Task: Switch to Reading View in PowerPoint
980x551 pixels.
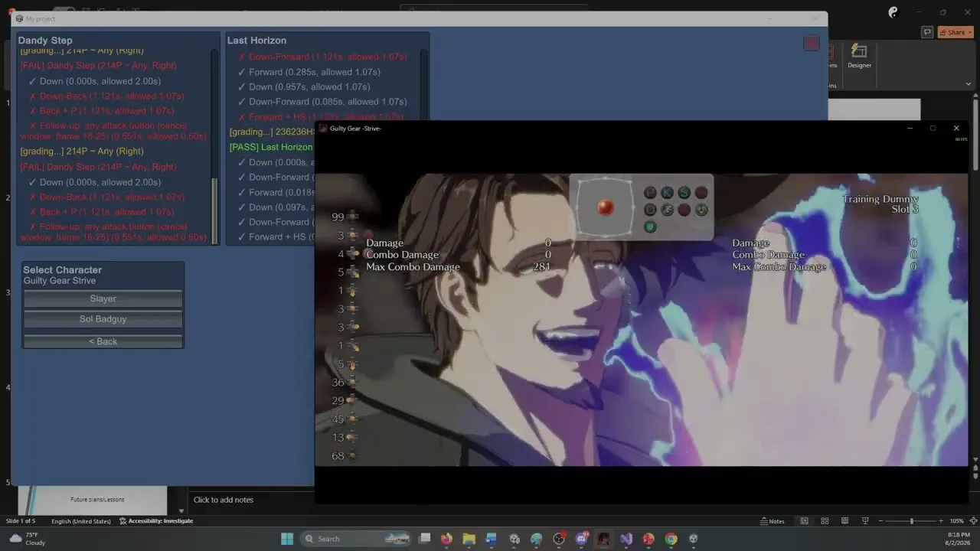Action: (845, 521)
